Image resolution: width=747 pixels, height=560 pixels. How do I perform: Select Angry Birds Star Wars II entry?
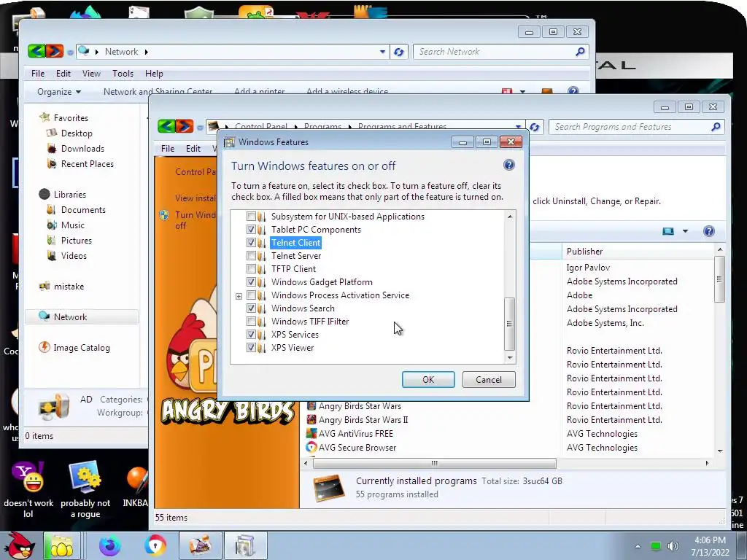click(363, 420)
